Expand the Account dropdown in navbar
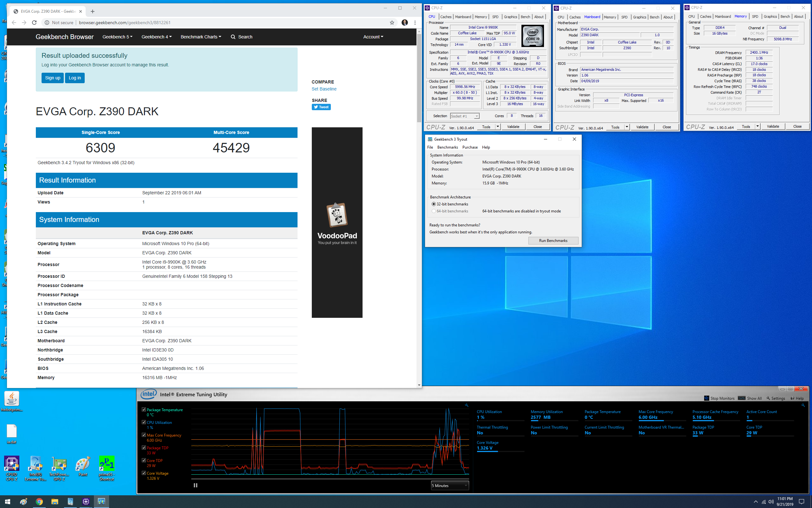This screenshot has width=812, height=508. [373, 37]
